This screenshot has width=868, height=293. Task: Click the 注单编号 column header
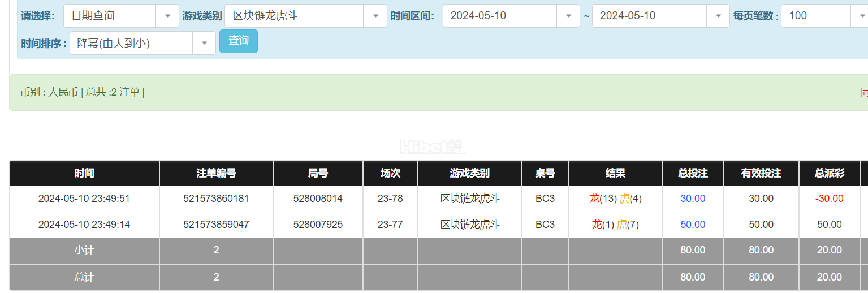click(x=216, y=173)
